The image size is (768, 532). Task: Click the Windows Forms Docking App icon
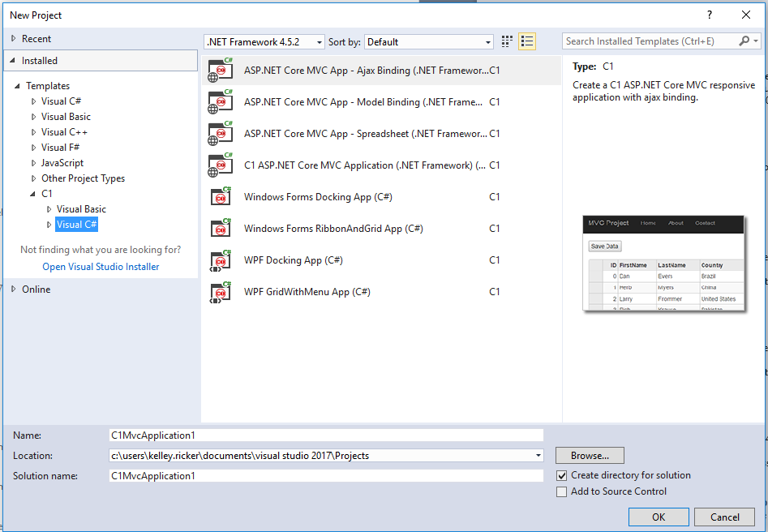(x=220, y=197)
